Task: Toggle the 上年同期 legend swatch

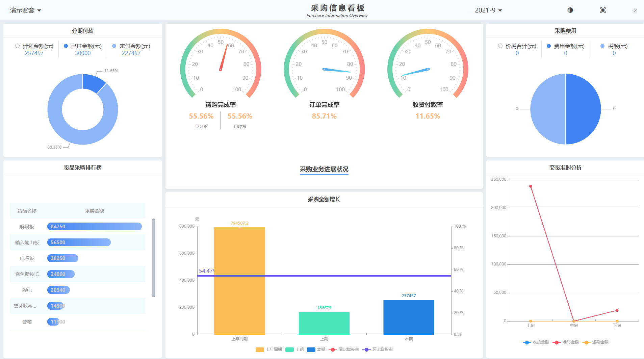Action: pyautogui.click(x=260, y=350)
